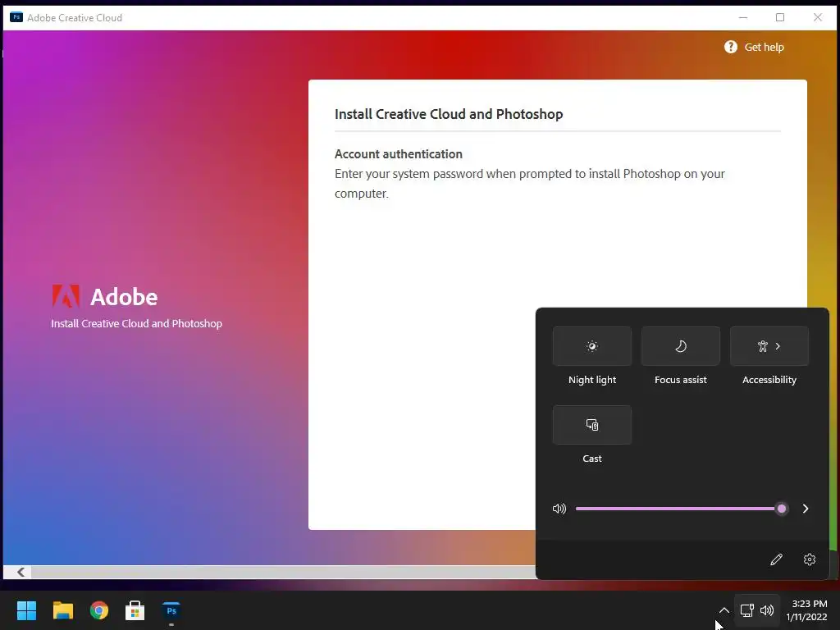840x630 pixels.
Task: Edit quick settings with the pencil icon
Action: tap(776, 559)
